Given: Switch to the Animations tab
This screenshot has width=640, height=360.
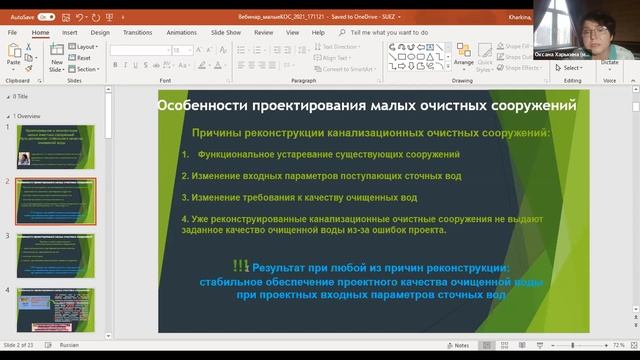Looking at the screenshot, I should tap(181, 33).
